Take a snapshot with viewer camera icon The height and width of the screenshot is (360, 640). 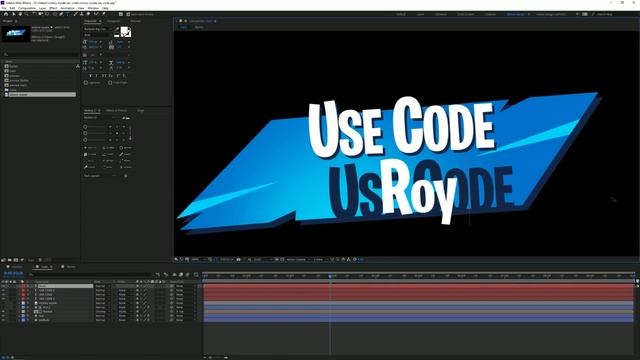pos(238,259)
